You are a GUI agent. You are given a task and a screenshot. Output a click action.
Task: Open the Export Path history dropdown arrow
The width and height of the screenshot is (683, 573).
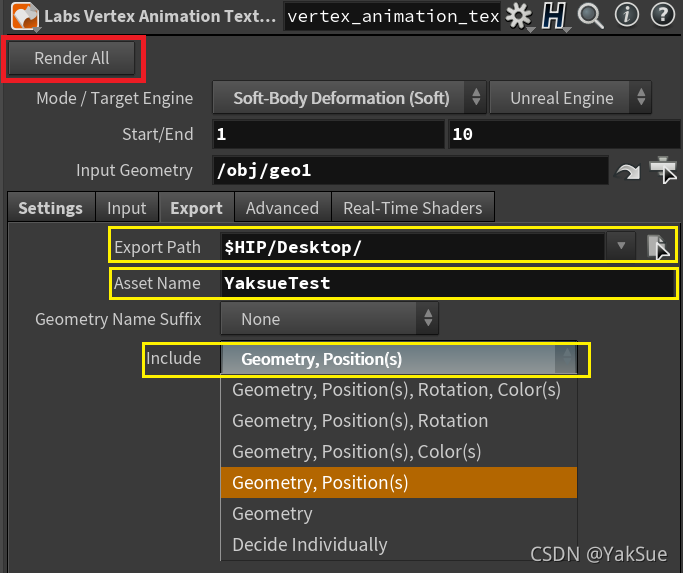tap(621, 246)
